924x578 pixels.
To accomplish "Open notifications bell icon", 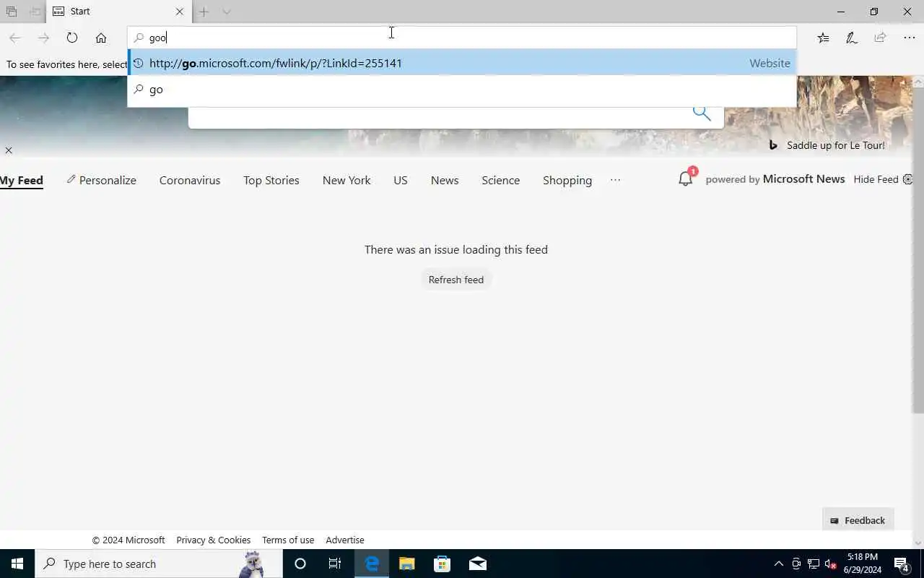I will pyautogui.click(x=686, y=178).
